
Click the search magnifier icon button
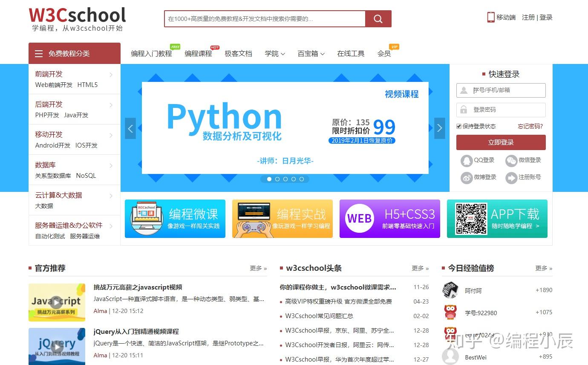[378, 19]
